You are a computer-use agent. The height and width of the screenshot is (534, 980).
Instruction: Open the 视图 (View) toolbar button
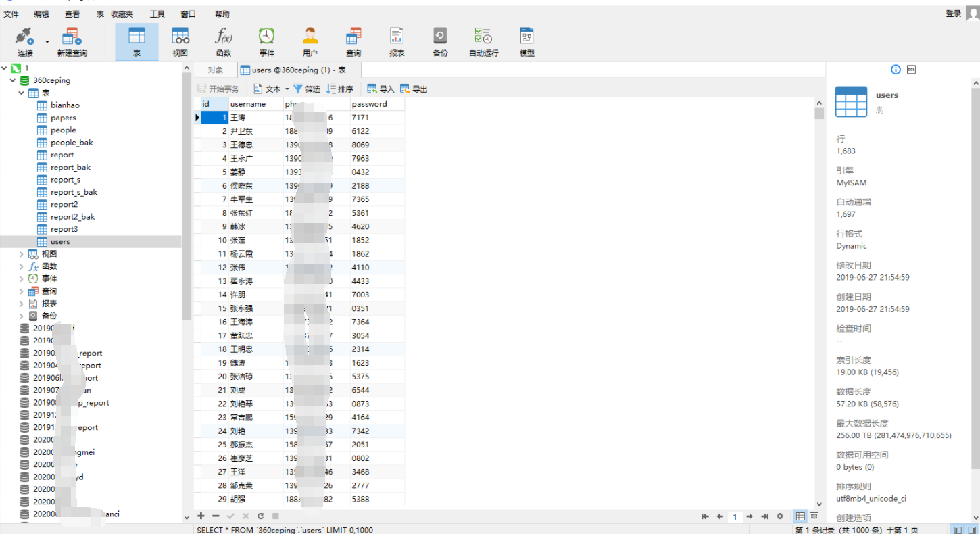[x=180, y=42]
